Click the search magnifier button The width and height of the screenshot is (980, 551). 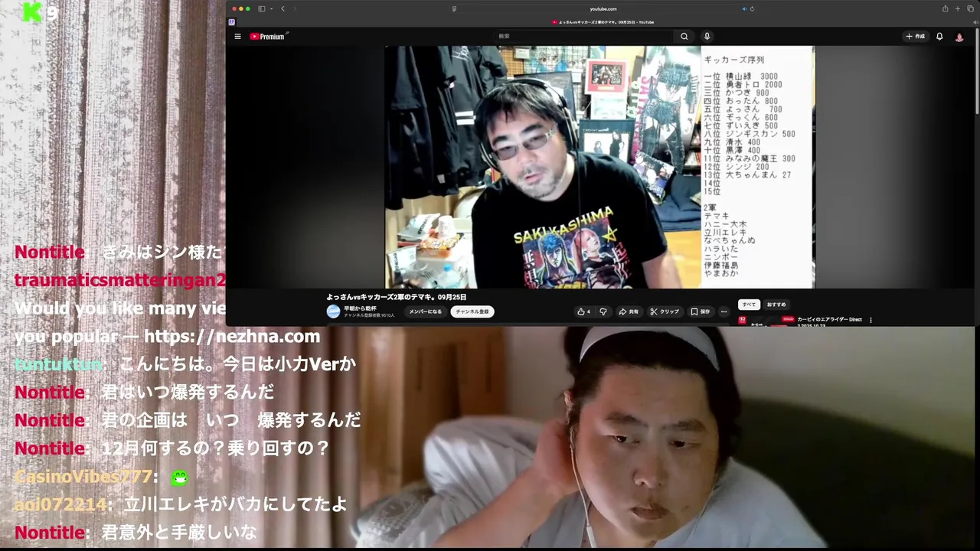tap(684, 36)
